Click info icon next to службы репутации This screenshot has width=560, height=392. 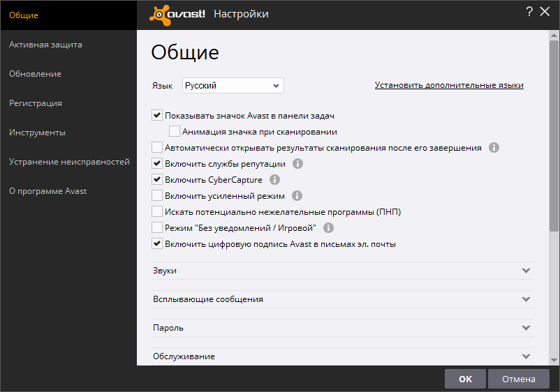(297, 164)
